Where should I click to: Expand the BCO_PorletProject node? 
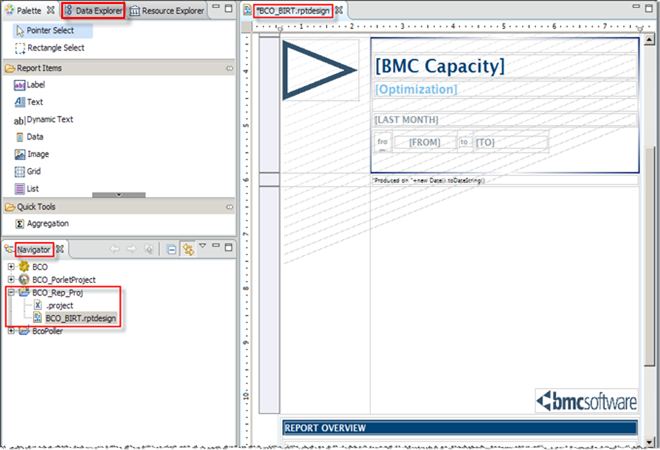click(x=11, y=280)
